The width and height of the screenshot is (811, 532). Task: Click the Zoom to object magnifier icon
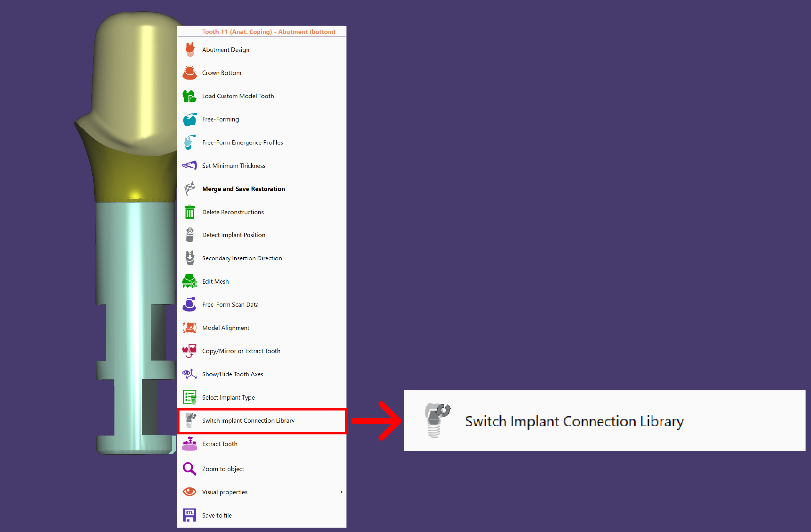[x=190, y=469]
